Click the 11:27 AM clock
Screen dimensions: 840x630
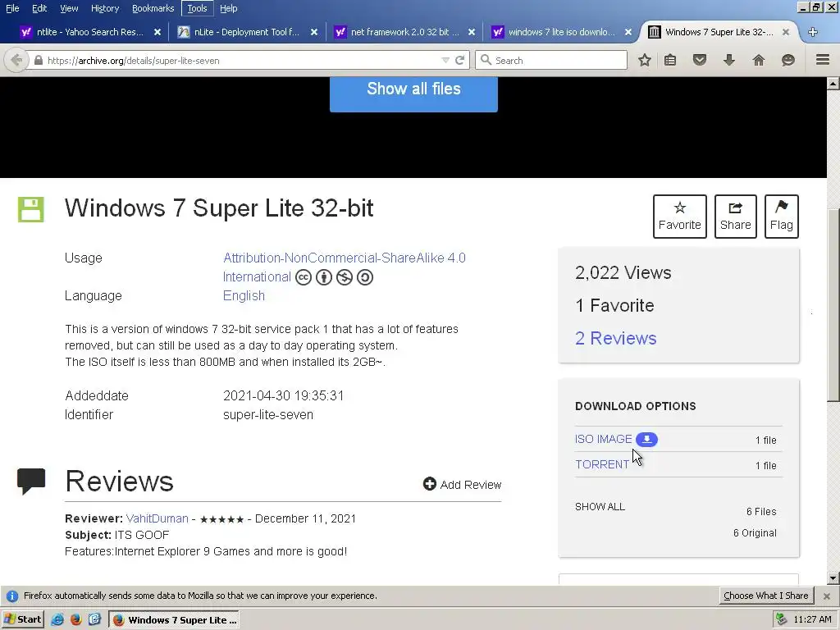click(x=812, y=620)
